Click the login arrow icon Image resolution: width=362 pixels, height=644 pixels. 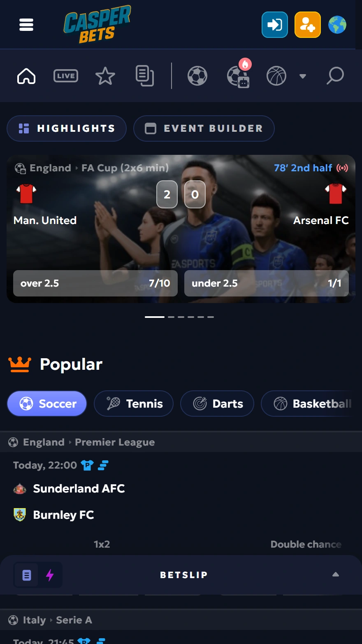(x=275, y=25)
